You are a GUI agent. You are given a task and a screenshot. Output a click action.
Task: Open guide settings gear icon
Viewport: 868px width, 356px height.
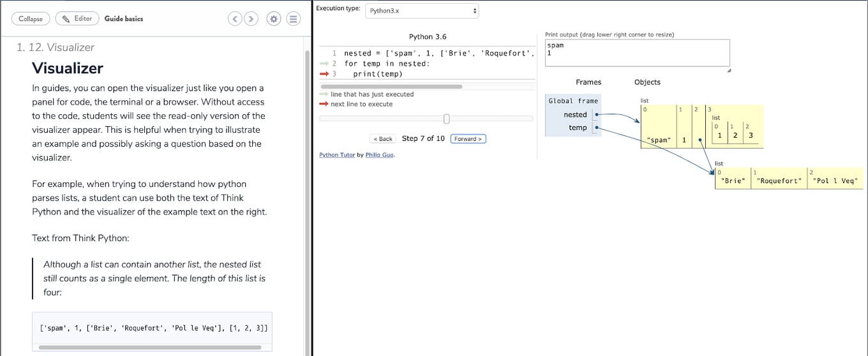[x=274, y=19]
